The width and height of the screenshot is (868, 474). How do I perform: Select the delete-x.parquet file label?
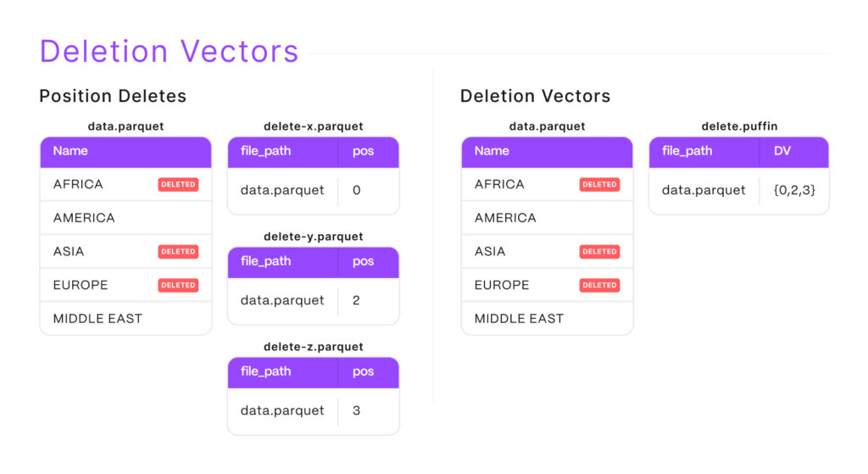[313, 126]
